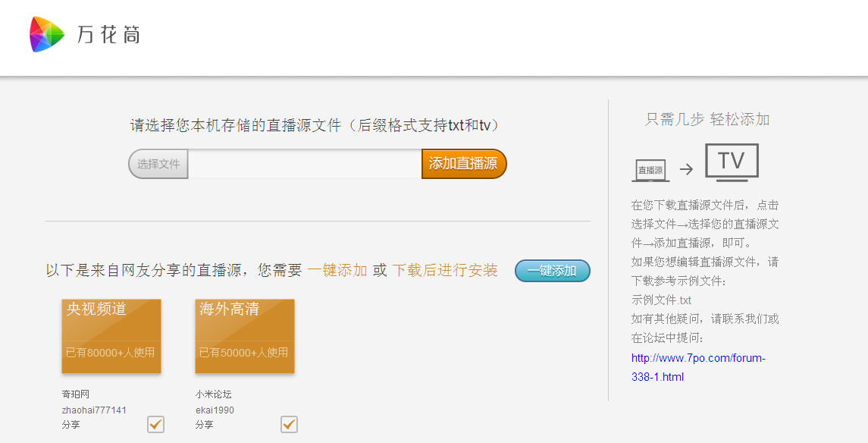Click the 小米论坛 source label
The width and height of the screenshot is (868, 443).
213,394
